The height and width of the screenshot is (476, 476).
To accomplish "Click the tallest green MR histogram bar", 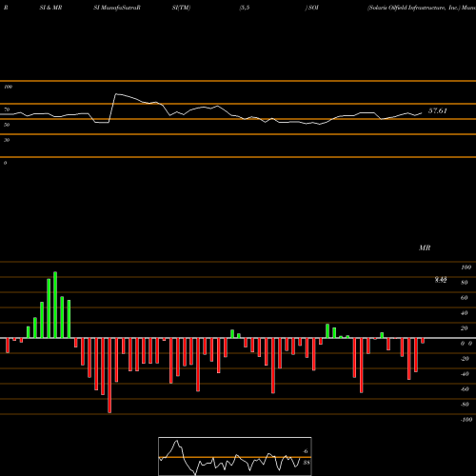I will pos(55,305).
